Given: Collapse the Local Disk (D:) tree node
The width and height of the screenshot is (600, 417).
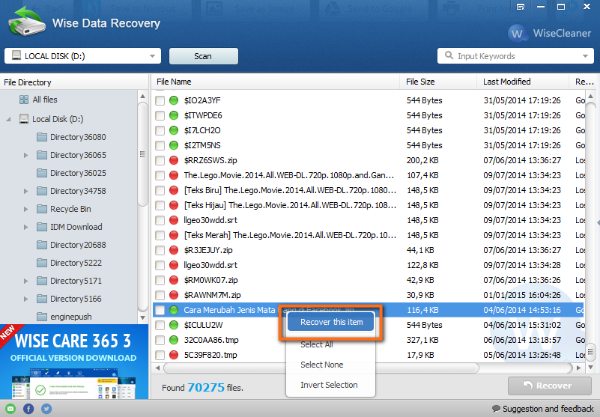Looking at the screenshot, I should [8, 119].
